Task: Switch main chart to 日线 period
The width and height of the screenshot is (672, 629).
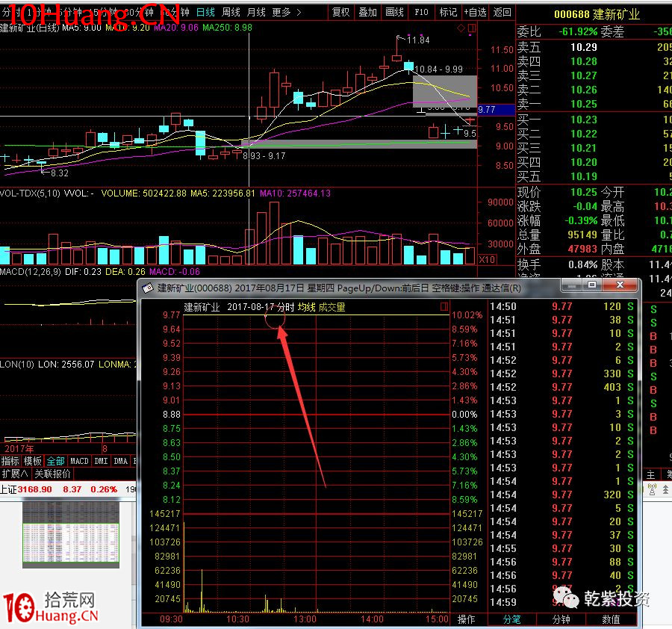Action: point(205,13)
